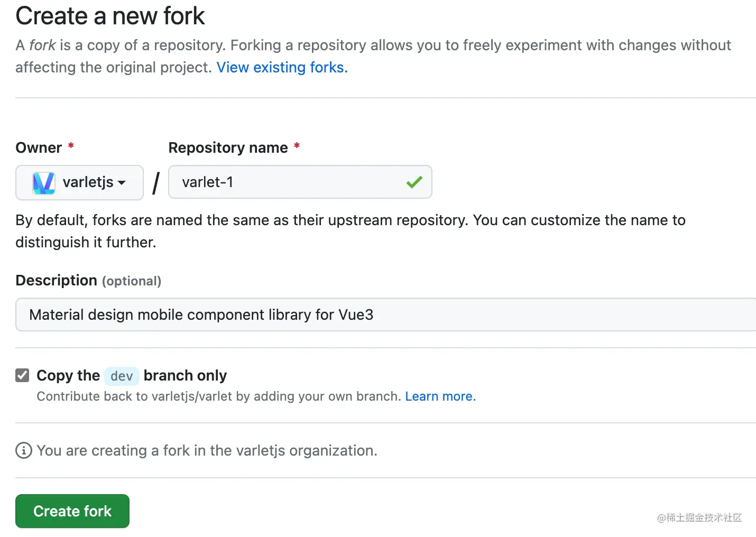Click the dev branch label badge
Screen dimensions: 756x537
tap(122, 376)
